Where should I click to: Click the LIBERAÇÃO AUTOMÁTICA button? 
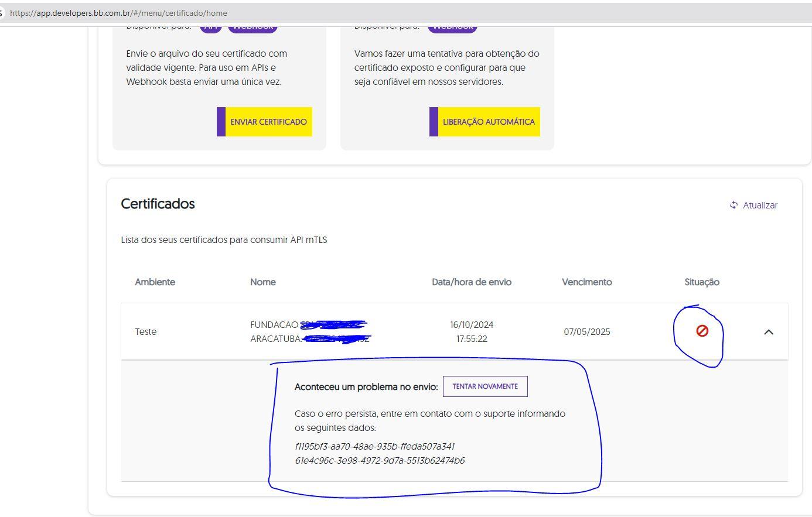coord(485,122)
